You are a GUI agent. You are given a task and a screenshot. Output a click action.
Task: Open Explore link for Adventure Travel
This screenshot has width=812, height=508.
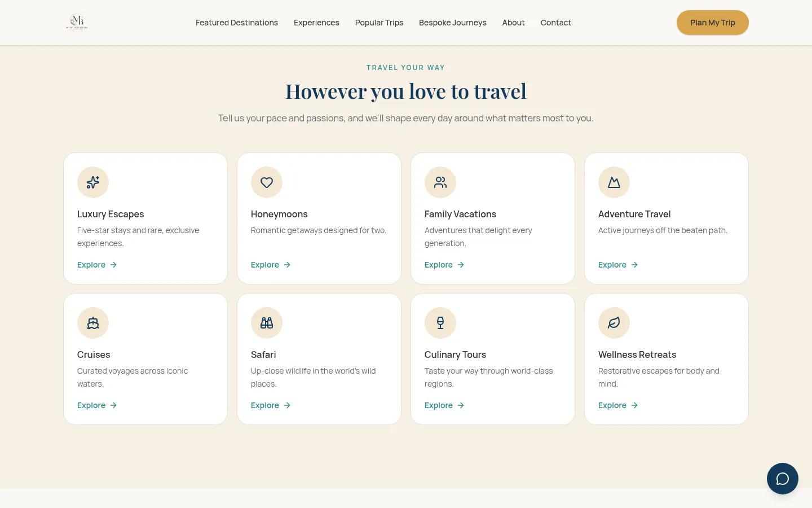(x=618, y=265)
